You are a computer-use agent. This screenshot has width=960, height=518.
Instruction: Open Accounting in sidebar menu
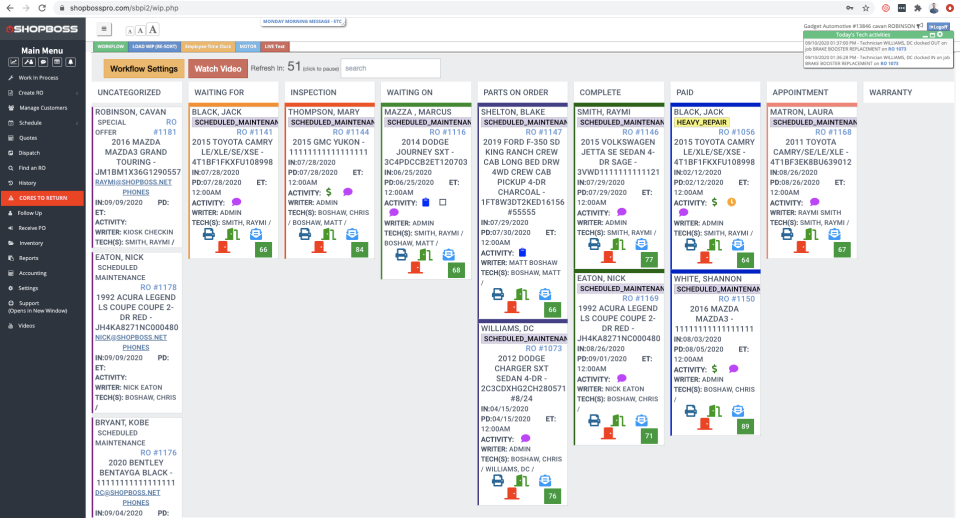pyautogui.click(x=32, y=273)
